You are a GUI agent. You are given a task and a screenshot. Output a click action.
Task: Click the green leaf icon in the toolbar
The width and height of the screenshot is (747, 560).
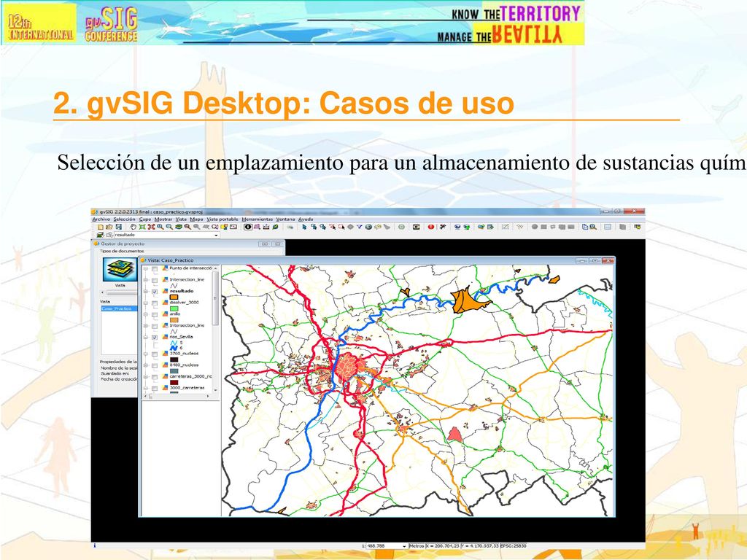[x=275, y=227]
